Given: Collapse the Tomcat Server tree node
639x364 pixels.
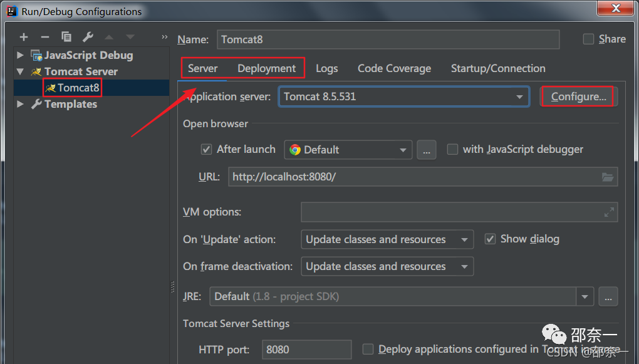Looking at the screenshot, I should tap(20, 72).
